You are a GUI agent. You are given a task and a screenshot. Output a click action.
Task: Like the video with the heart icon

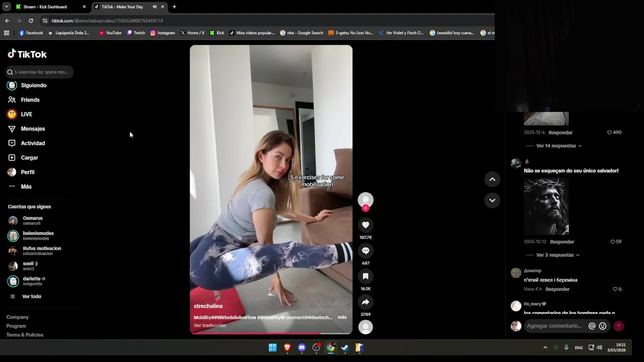pyautogui.click(x=365, y=225)
